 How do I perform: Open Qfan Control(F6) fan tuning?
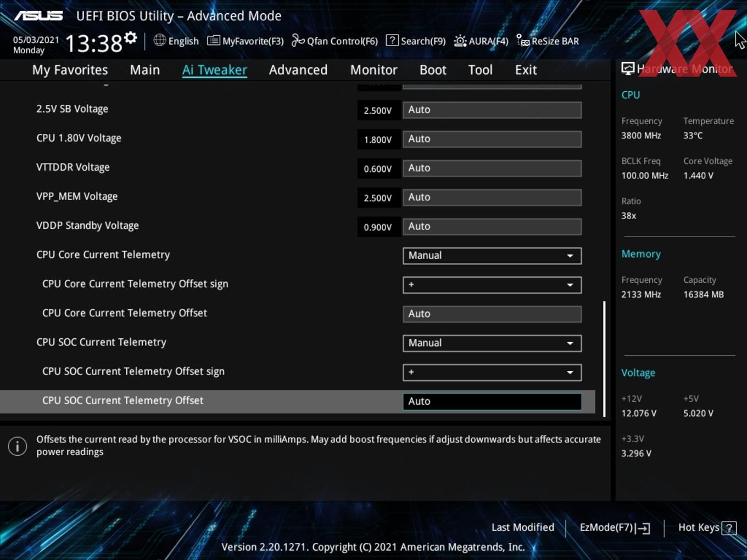335,41
